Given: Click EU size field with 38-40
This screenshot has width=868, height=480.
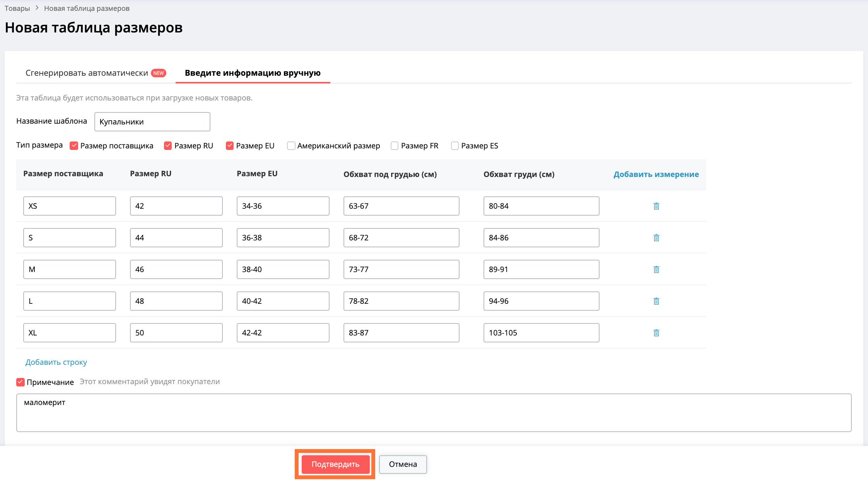Looking at the screenshot, I should click(283, 269).
